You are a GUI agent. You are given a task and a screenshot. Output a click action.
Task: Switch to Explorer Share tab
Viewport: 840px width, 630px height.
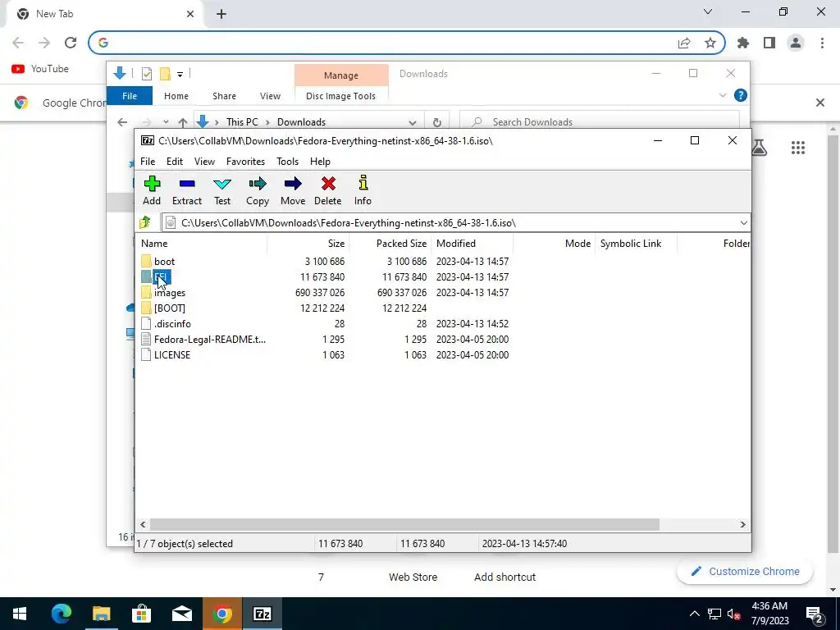click(224, 96)
